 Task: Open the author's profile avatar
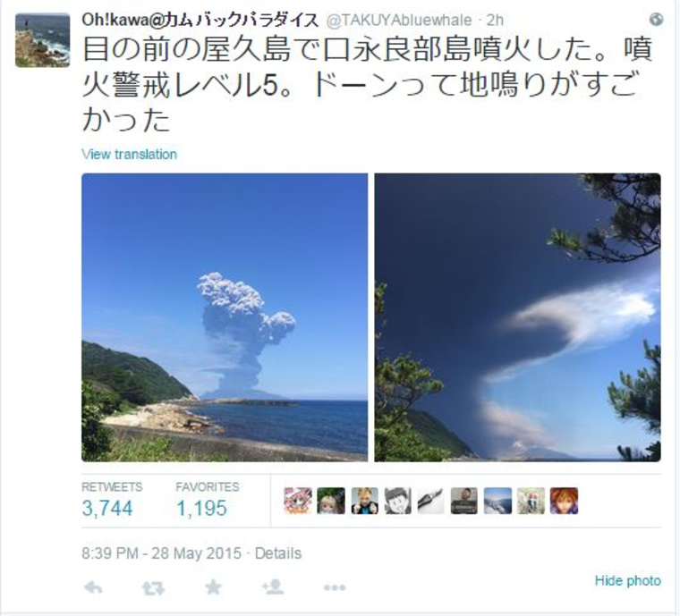[x=43, y=40]
